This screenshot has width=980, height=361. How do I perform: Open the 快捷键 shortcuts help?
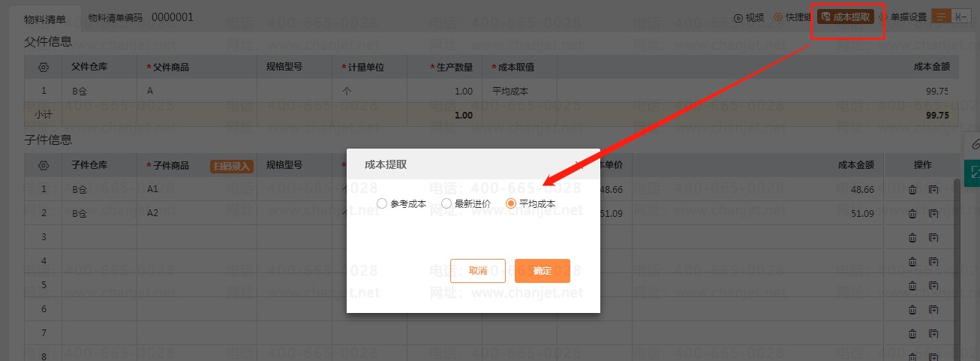[791, 17]
